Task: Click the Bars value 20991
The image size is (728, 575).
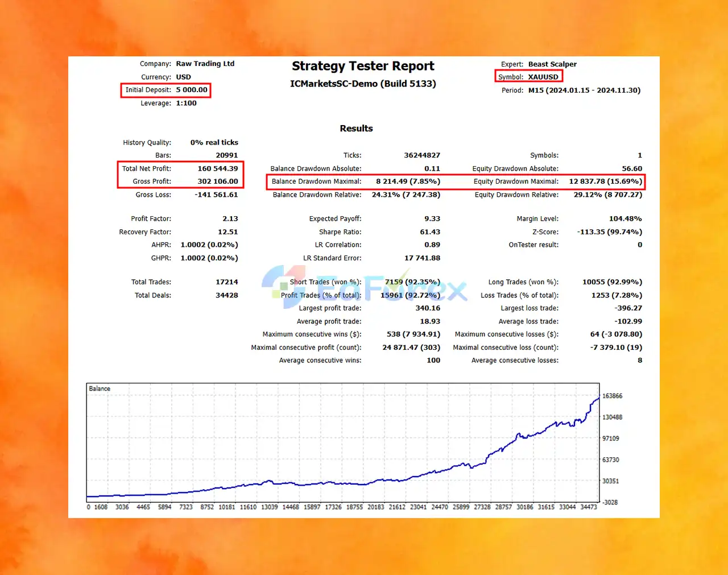Action: tap(227, 155)
